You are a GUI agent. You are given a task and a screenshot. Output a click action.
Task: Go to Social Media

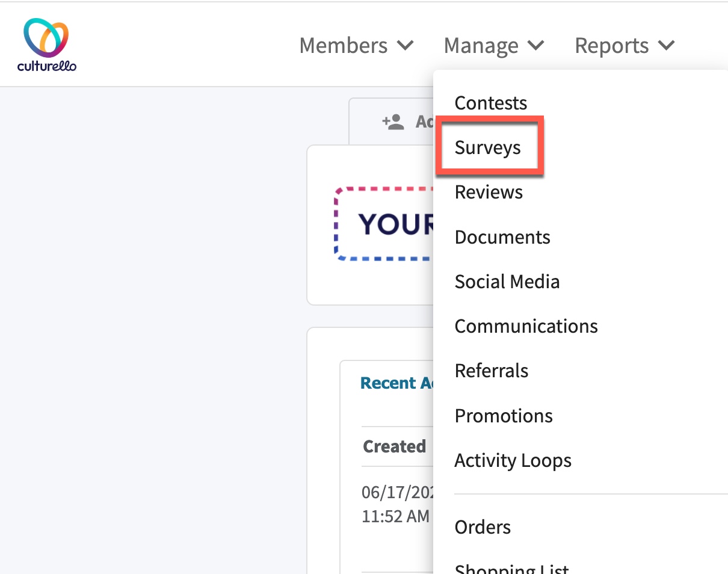click(507, 282)
